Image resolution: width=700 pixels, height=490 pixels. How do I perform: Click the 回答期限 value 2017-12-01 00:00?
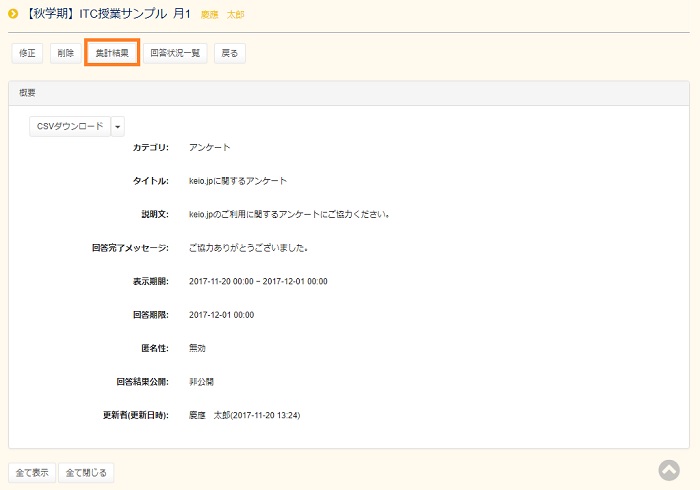pos(221,315)
